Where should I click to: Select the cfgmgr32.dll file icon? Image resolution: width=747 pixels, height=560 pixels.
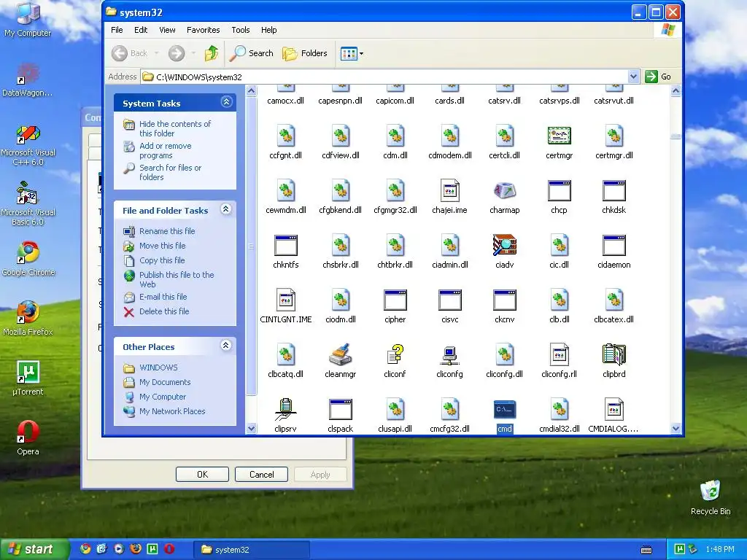tap(395, 191)
